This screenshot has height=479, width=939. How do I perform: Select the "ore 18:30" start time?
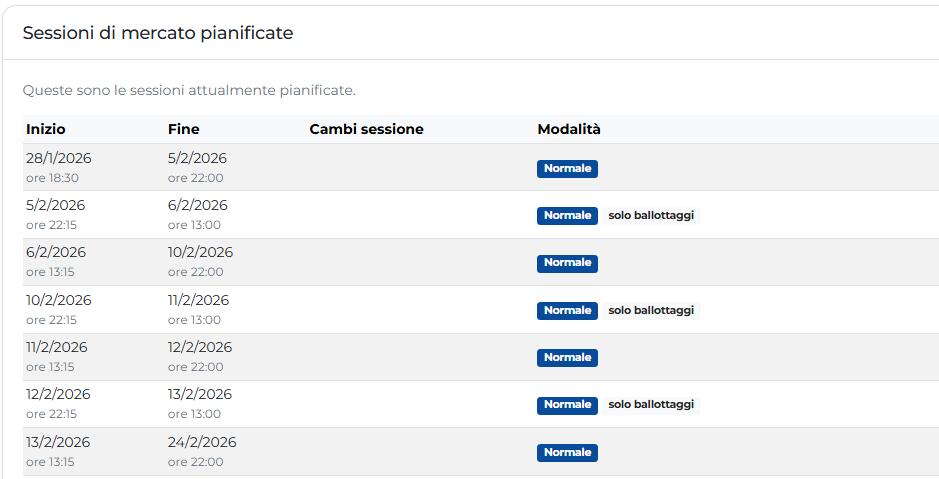tap(52, 178)
